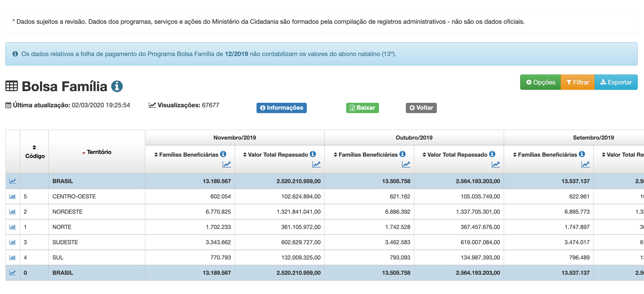
Task: Select the SUDESTE territory cell
Action: click(97, 242)
